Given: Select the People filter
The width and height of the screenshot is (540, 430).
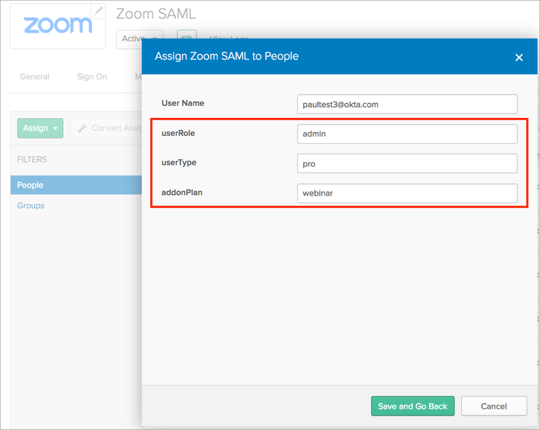Looking at the screenshot, I should point(76,185).
